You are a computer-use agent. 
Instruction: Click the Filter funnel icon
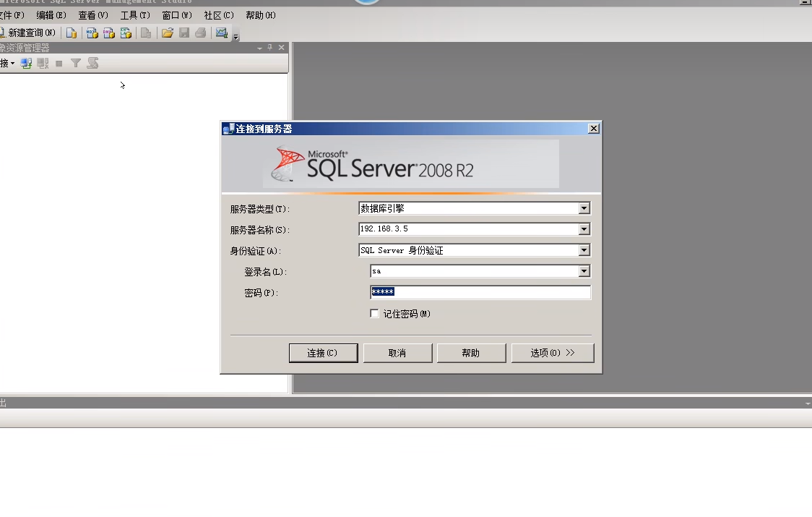click(x=76, y=63)
